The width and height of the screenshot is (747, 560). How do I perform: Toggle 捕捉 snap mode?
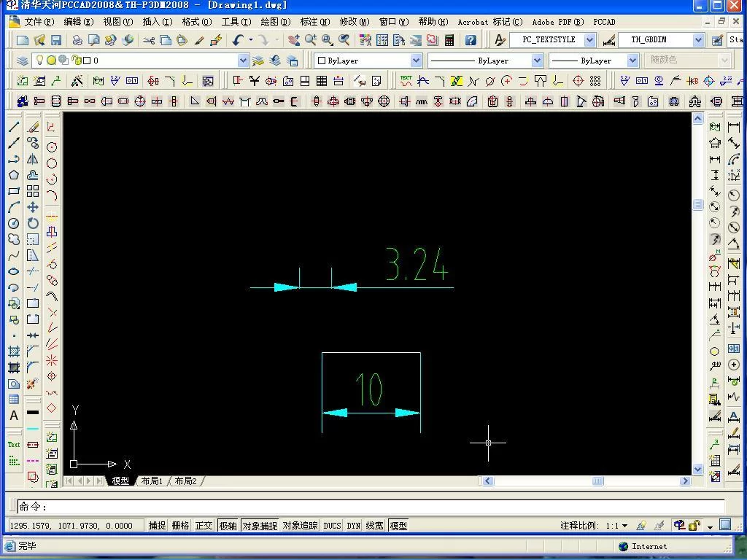tap(158, 526)
